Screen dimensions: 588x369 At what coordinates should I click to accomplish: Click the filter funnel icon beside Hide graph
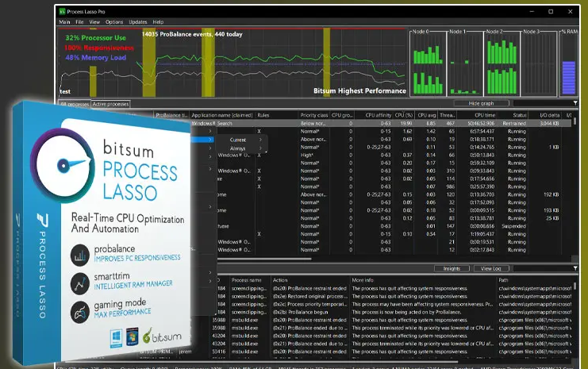click(x=575, y=103)
